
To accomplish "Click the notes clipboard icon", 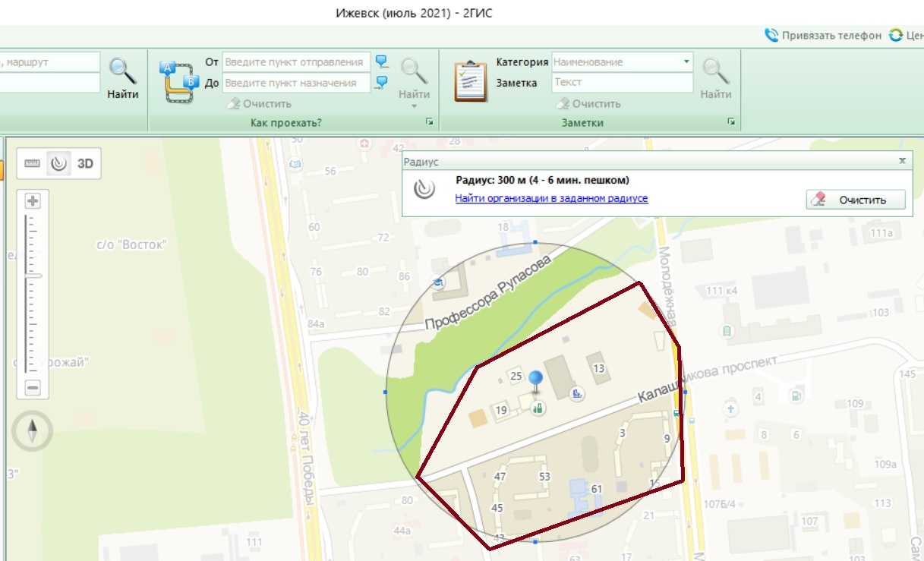I will pos(470,80).
